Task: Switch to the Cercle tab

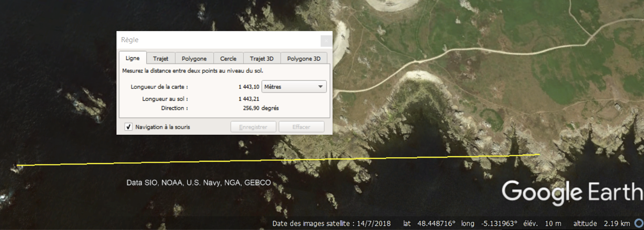Action: tap(228, 59)
